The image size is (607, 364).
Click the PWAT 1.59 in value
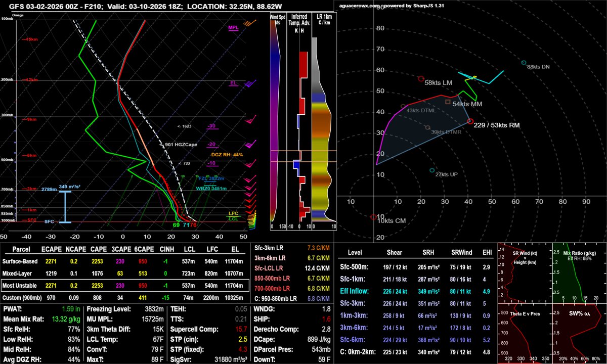pos(71,308)
